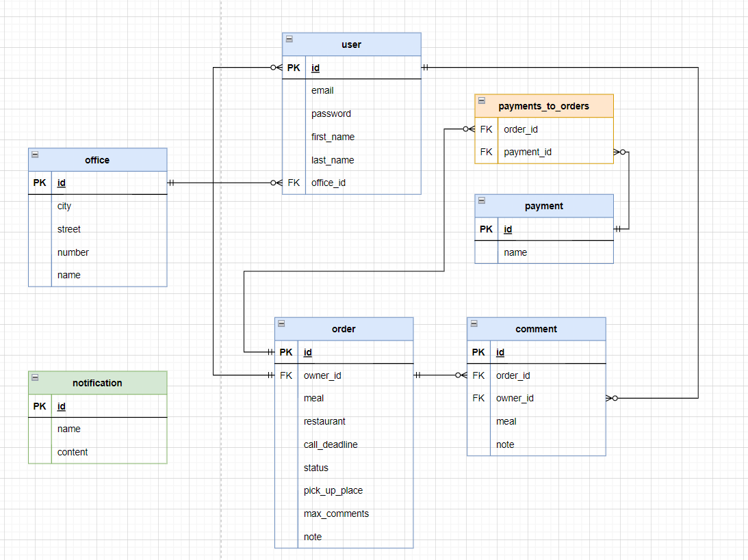Screen dimensions: 748x560
Task: Select the email field in the user table
Action: pyautogui.click(x=322, y=90)
